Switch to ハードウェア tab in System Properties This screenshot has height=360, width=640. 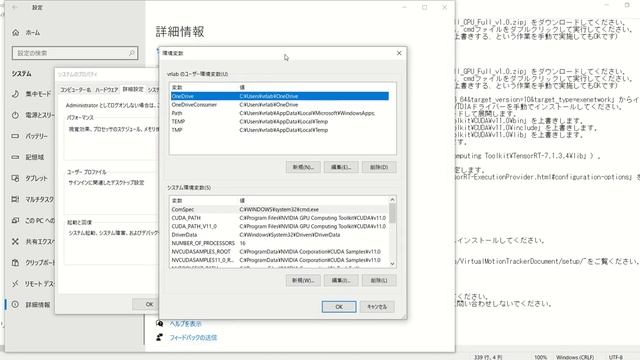(107, 89)
